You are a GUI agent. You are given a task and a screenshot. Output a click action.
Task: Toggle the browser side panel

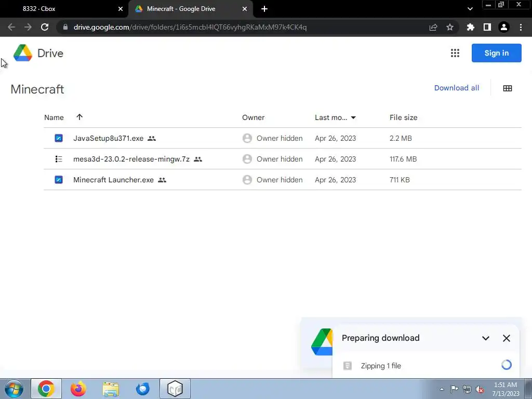tap(487, 27)
